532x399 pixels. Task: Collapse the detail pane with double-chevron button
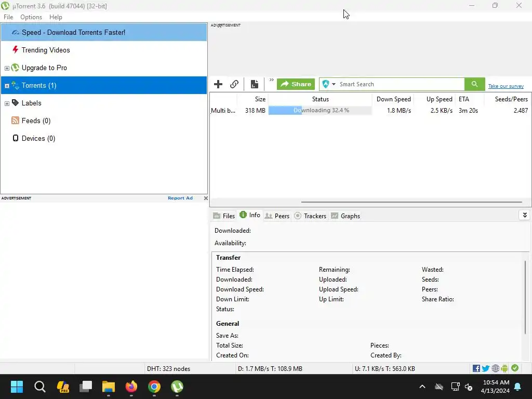[525, 215]
